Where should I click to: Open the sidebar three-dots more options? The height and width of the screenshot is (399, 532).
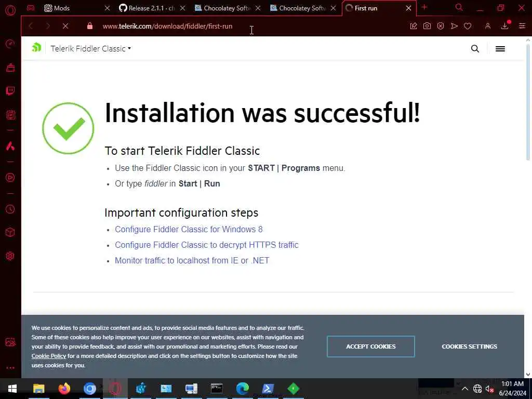(10, 367)
